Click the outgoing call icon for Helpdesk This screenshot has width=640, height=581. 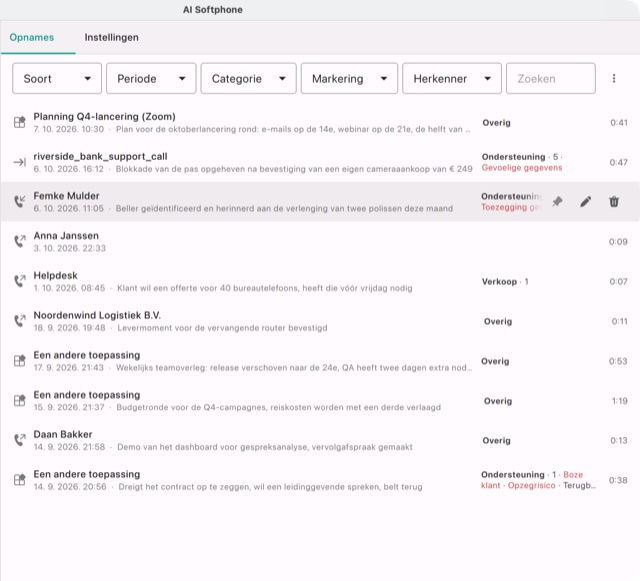coord(20,281)
